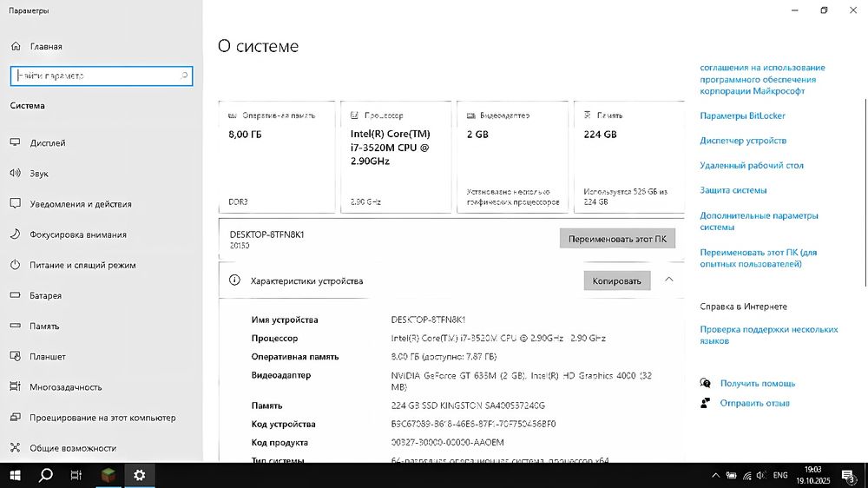
Task: Open the notification center icon
Action: (849, 476)
